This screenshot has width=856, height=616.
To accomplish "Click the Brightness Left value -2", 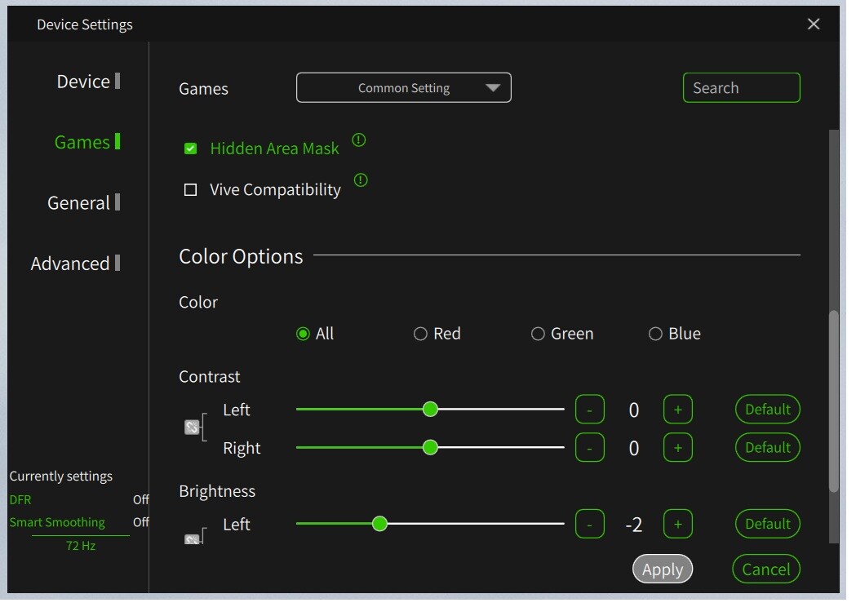I will click(634, 525).
